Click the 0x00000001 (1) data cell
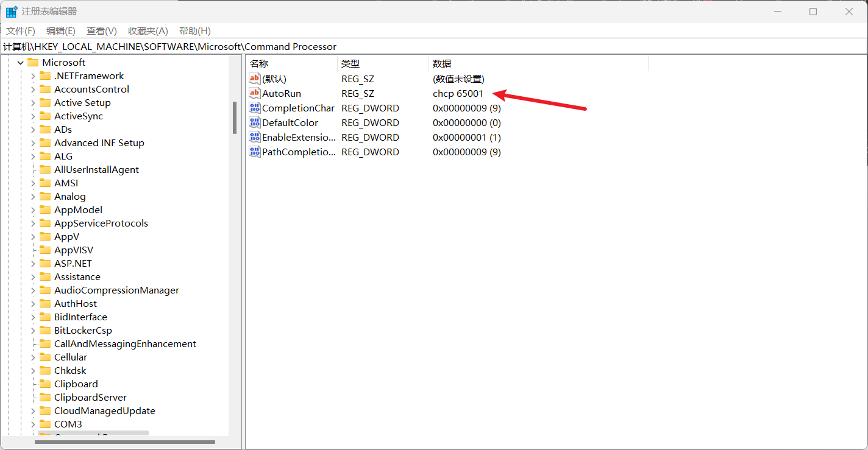The width and height of the screenshot is (868, 450). click(467, 138)
